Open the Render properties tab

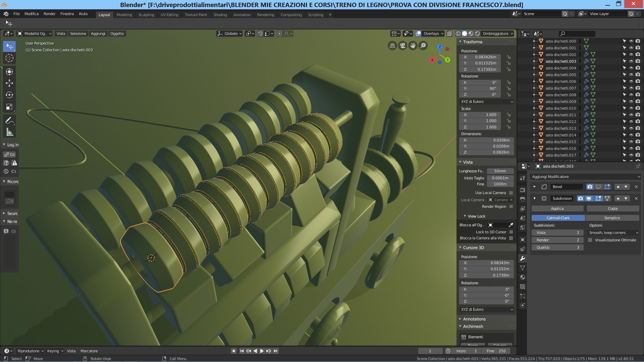pyautogui.click(x=523, y=190)
